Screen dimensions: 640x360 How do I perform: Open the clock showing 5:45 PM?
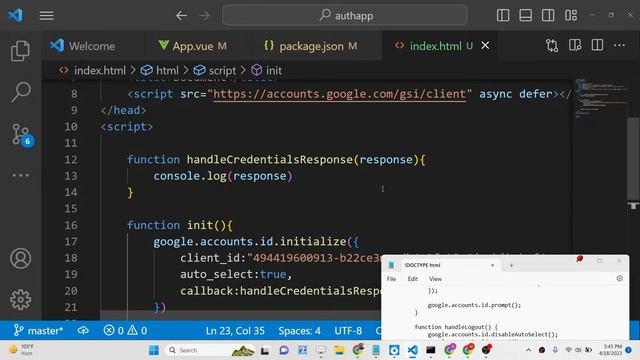[x=611, y=350]
